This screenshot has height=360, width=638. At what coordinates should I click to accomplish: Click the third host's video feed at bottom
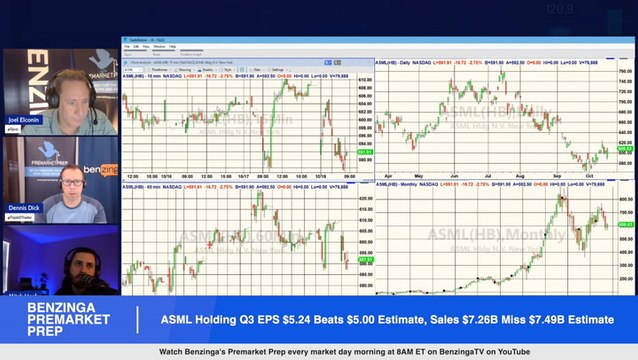(60, 260)
